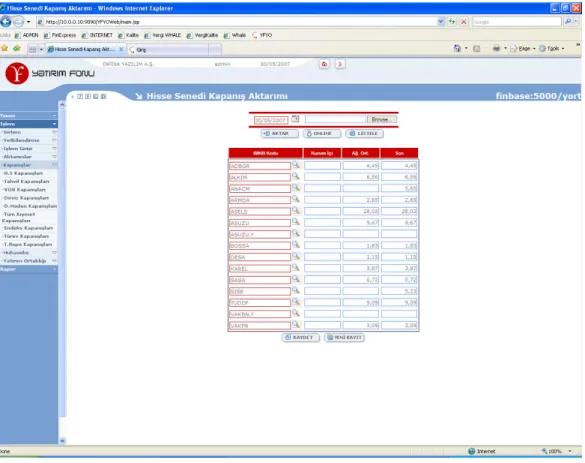The width and height of the screenshot is (585, 463).
Task: Open Tahvil Kapanışları in the sidebar
Action: tap(26, 181)
